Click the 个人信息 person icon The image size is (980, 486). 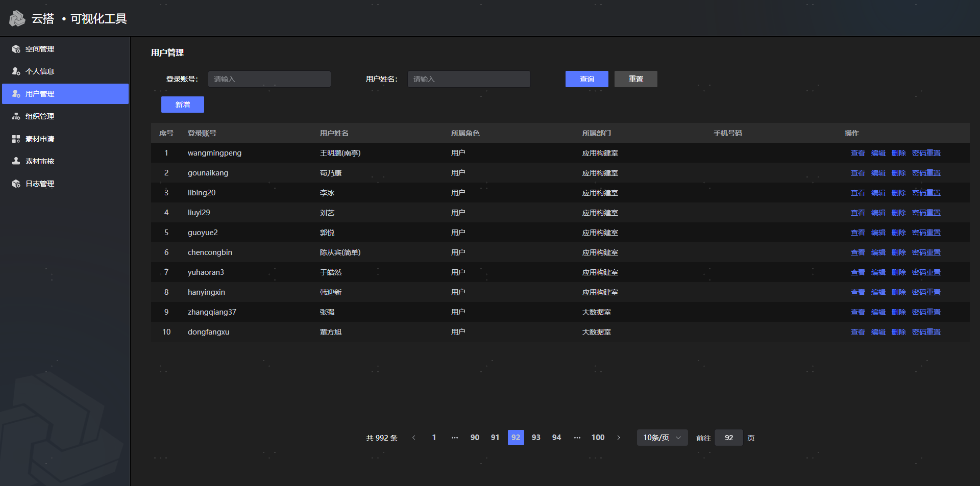pyautogui.click(x=16, y=71)
